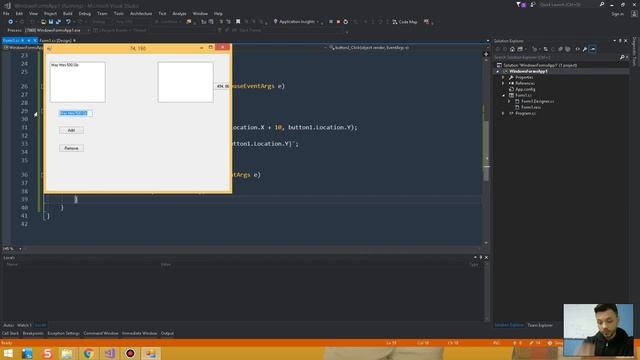Open Exception Settings tab

[x=63, y=333]
